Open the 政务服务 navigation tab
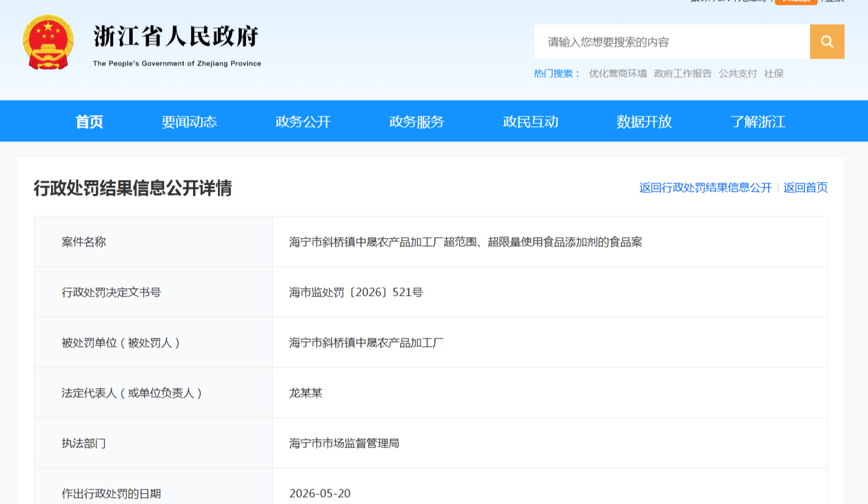This screenshot has height=504, width=868. pos(417,122)
